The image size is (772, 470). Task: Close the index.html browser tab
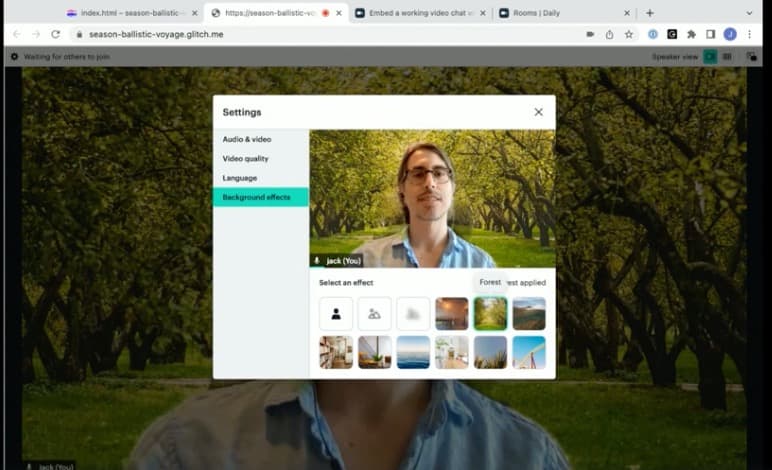click(194, 13)
